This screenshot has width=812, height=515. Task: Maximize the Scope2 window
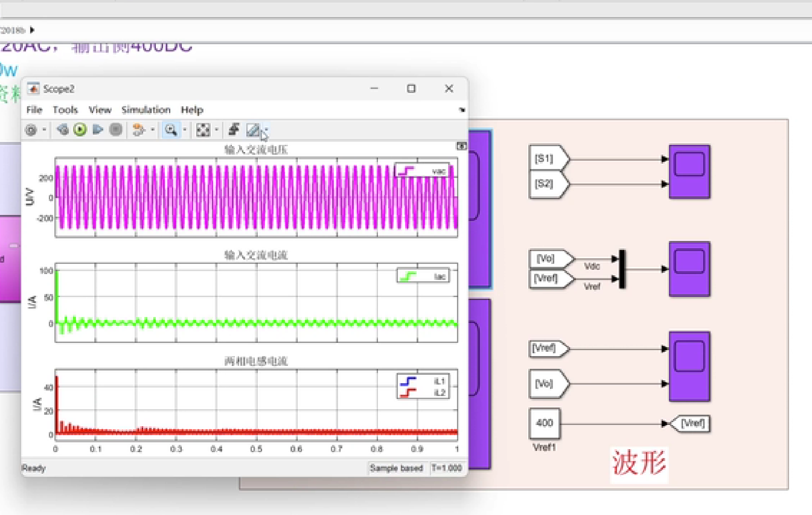click(x=411, y=88)
